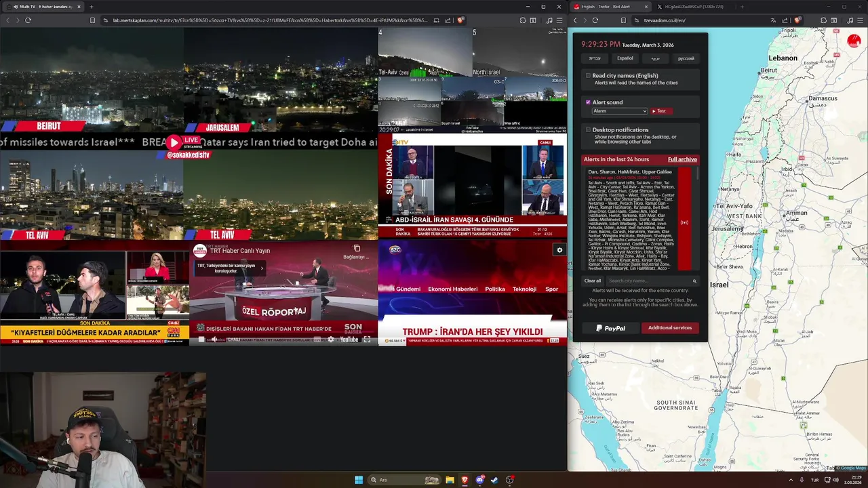Open extensions puzzle icon in Multi TV window
868x488 pixels.
tap(523, 20)
